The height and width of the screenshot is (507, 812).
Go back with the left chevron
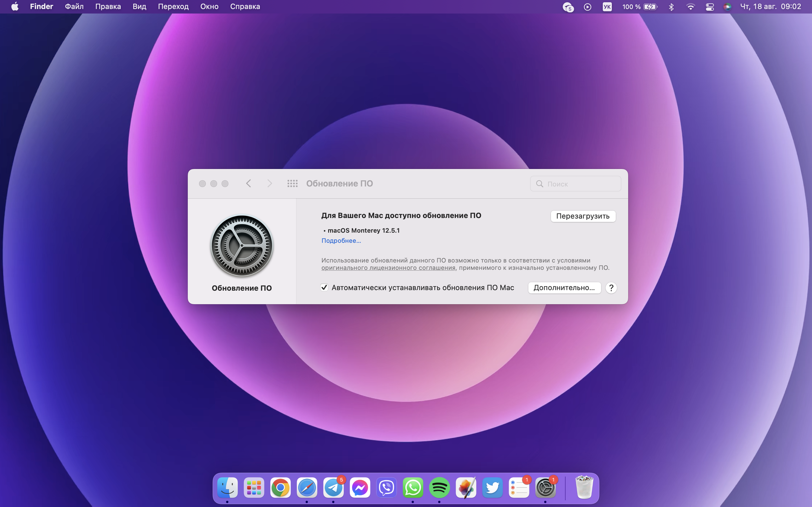pos(249,183)
